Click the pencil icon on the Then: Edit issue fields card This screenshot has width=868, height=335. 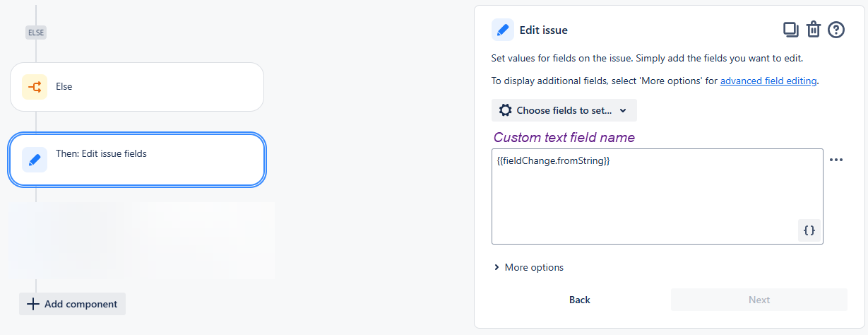click(35, 160)
